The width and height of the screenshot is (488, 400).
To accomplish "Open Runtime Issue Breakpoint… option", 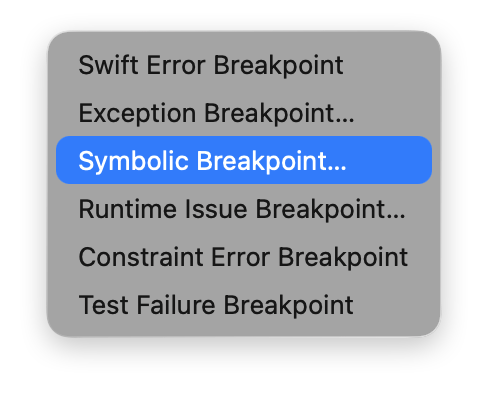I will click(244, 209).
